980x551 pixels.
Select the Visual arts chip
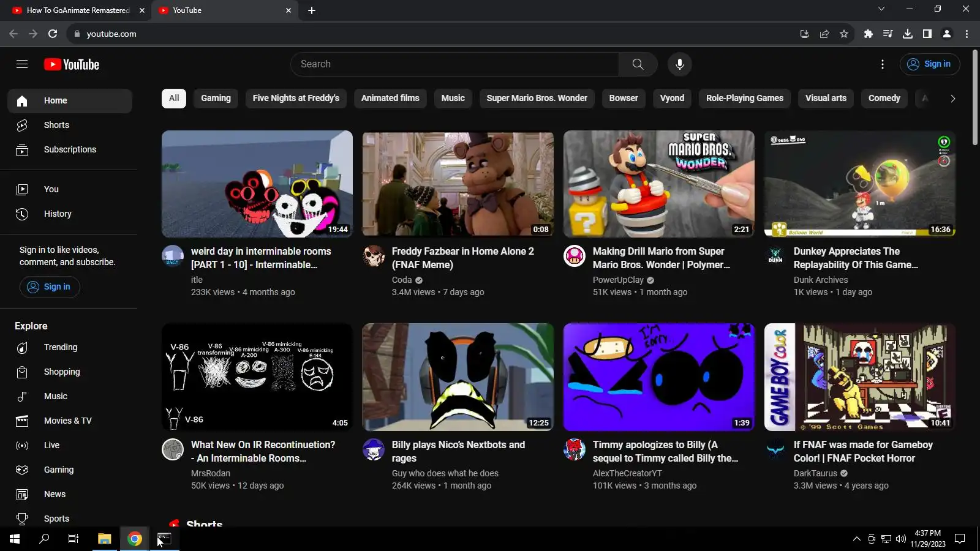(x=826, y=98)
